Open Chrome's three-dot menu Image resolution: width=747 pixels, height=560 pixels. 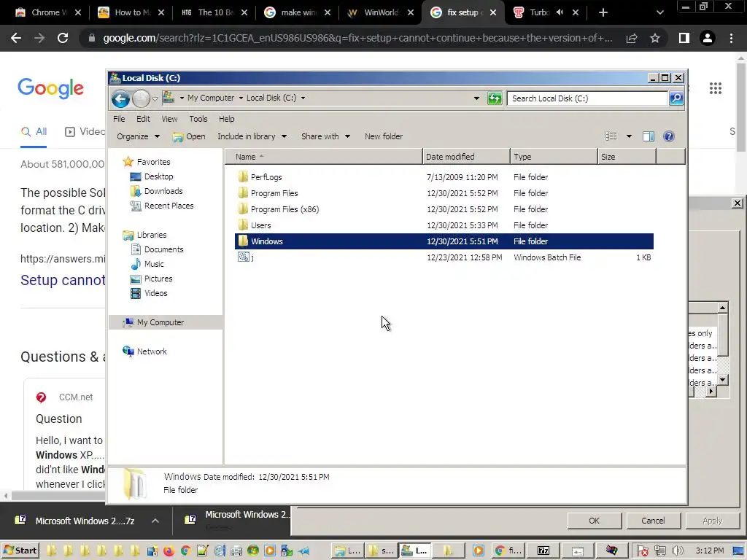click(731, 38)
